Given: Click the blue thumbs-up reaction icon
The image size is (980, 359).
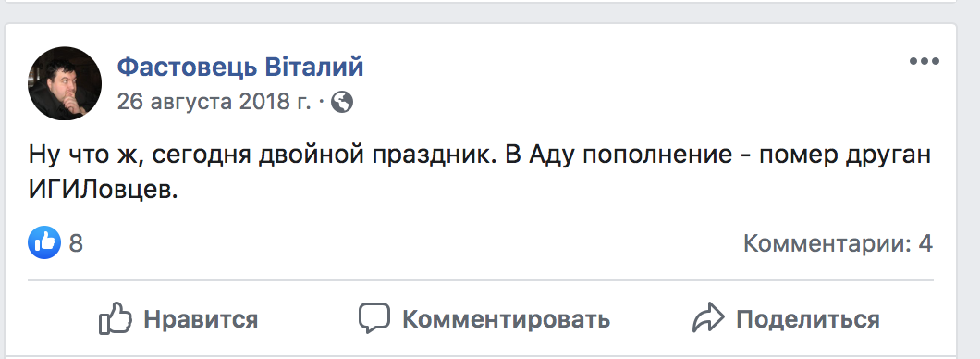Looking at the screenshot, I should pos(44,242).
